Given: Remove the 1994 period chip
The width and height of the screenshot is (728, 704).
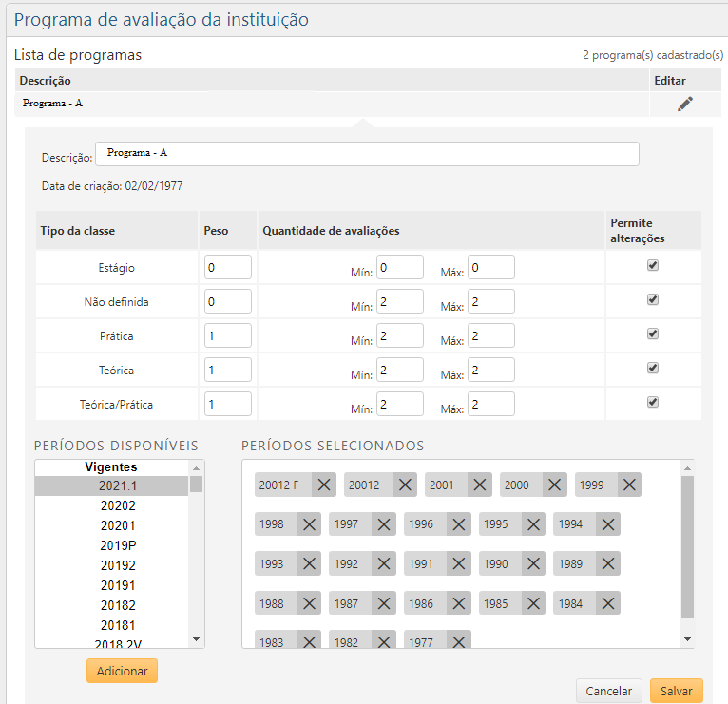Looking at the screenshot, I should tap(608, 524).
